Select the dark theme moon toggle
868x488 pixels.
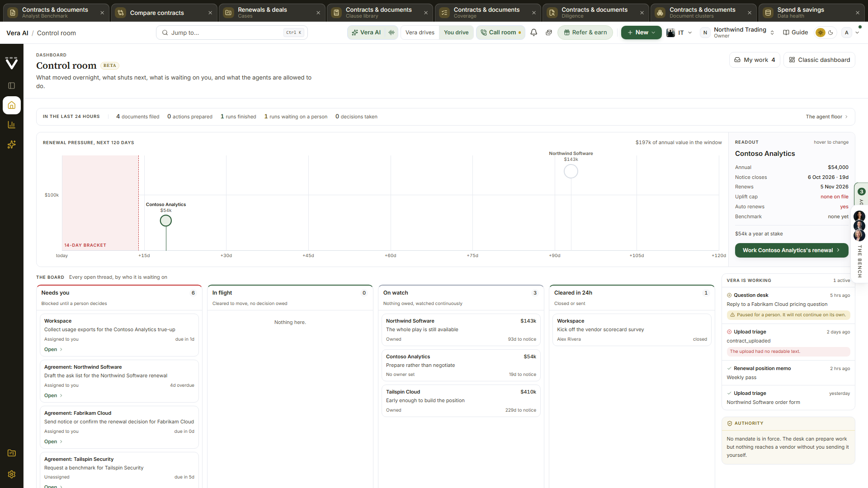pos(830,33)
